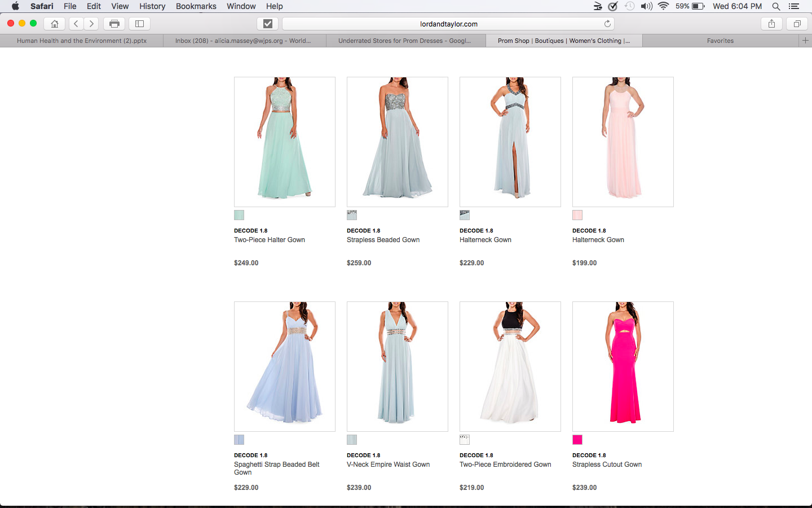Select swatch under $229.00 Halterneck Gown

465,215
